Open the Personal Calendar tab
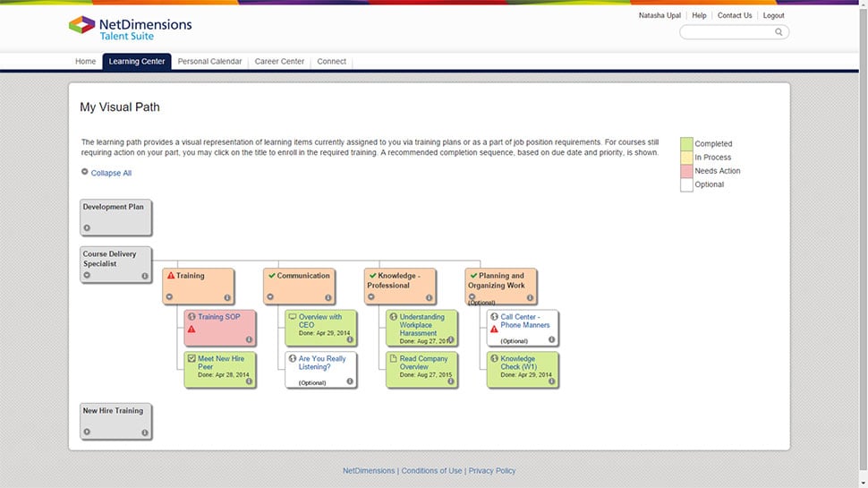 [209, 62]
